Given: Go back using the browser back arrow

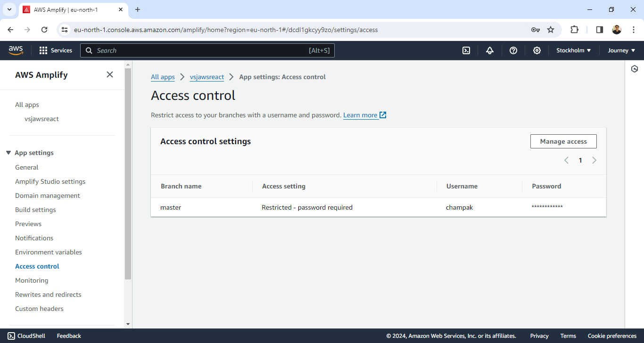Looking at the screenshot, I should point(10,30).
